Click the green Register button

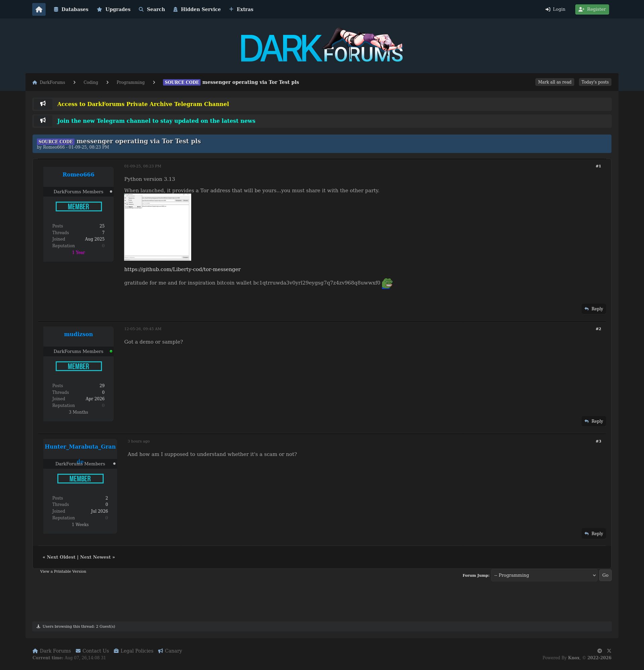click(x=592, y=9)
